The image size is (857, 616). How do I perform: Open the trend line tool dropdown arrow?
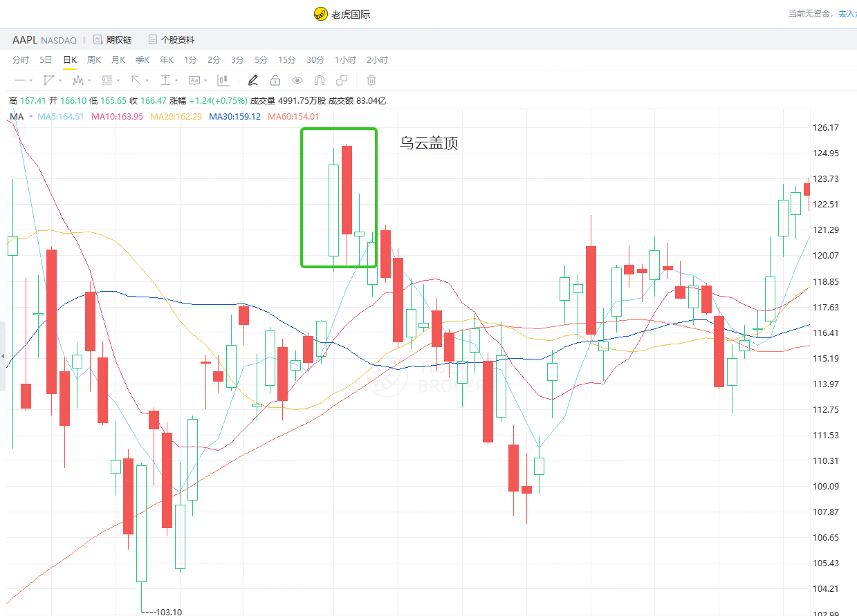click(60, 81)
